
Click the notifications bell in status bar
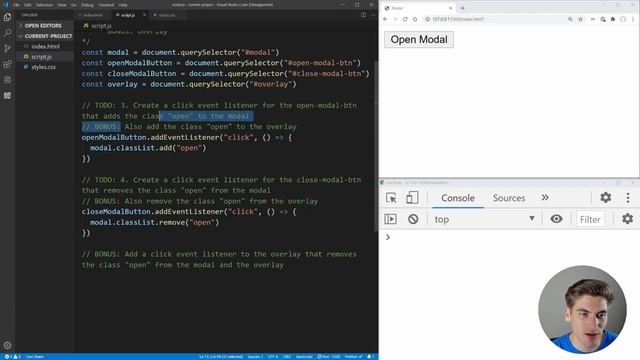(370, 357)
